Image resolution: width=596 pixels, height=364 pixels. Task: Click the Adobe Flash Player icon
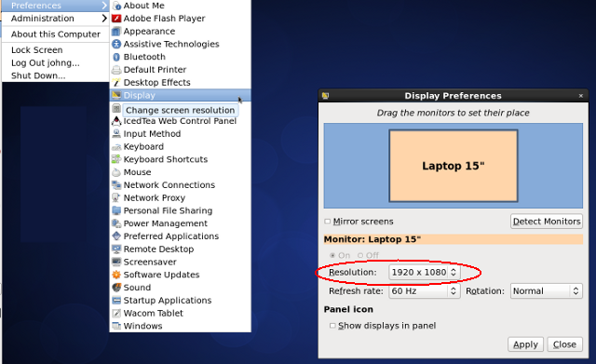coord(116,19)
